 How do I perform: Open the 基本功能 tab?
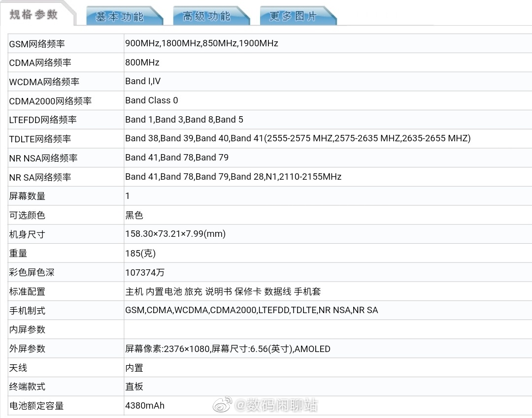[124, 16]
